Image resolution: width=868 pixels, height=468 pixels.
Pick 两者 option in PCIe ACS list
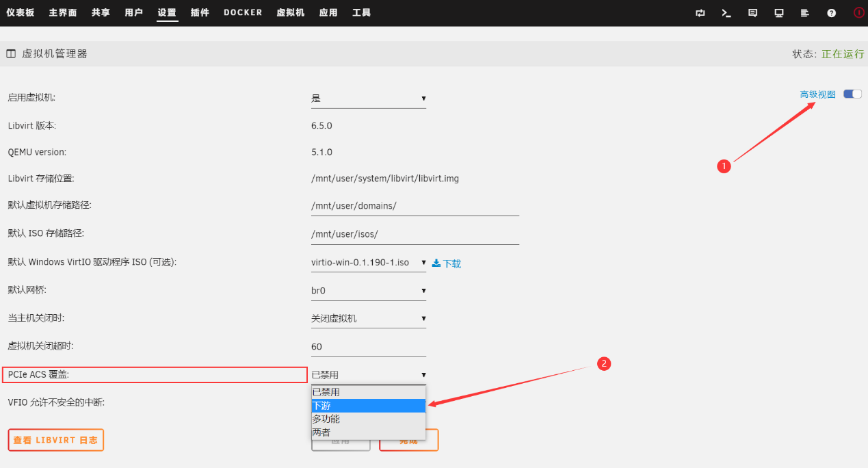click(x=368, y=432)
